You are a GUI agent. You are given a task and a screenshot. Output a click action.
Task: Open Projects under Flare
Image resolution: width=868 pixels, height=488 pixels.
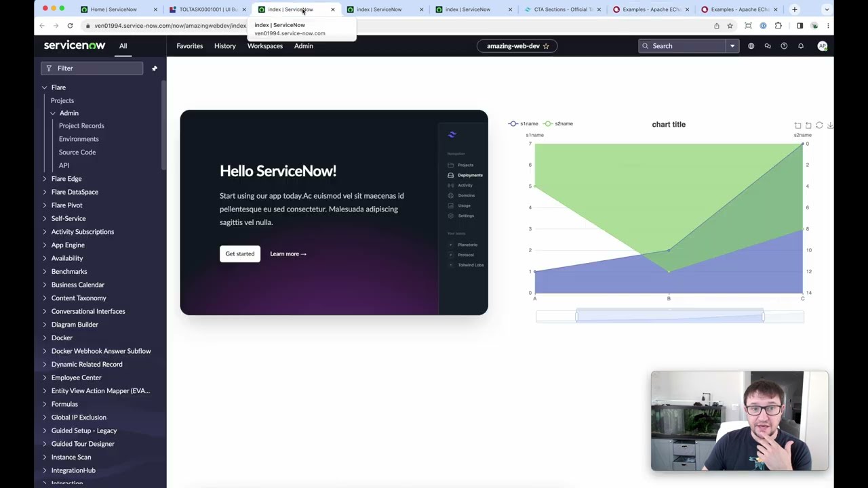coord(62,100)
